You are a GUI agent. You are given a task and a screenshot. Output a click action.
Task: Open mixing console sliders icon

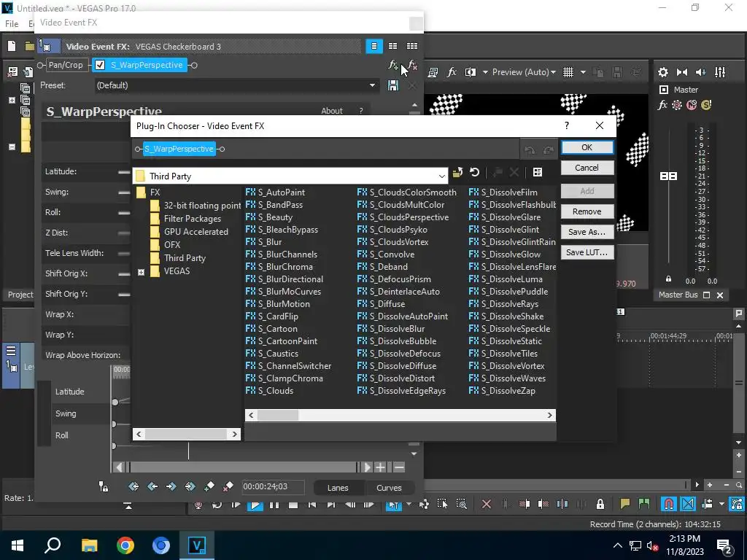(720, 72)
